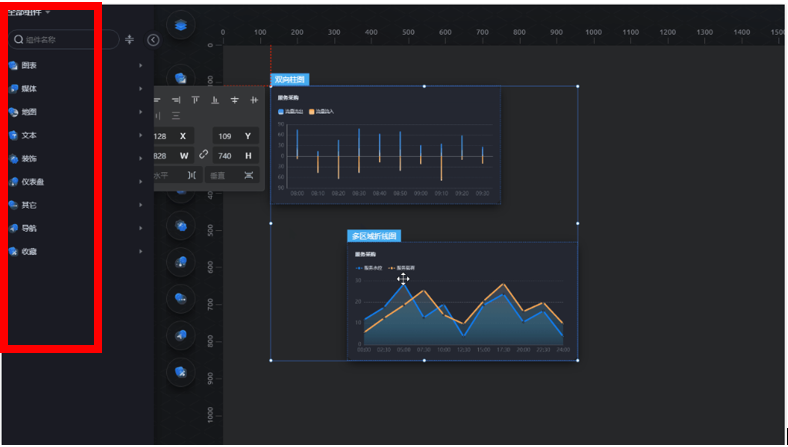The width and height of the screenshot is (788, 447).
Task: Toggle the blue line legend entry in 多区域折线图
Action: 369,268
